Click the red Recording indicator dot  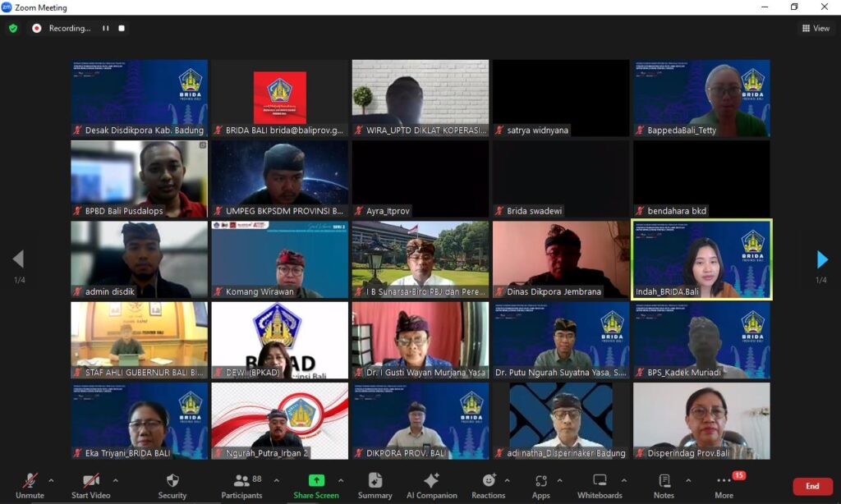tap(36, 29)
